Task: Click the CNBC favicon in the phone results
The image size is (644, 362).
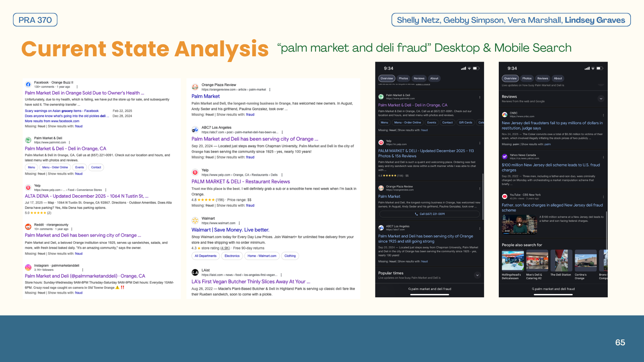Action: click(504, 115)
